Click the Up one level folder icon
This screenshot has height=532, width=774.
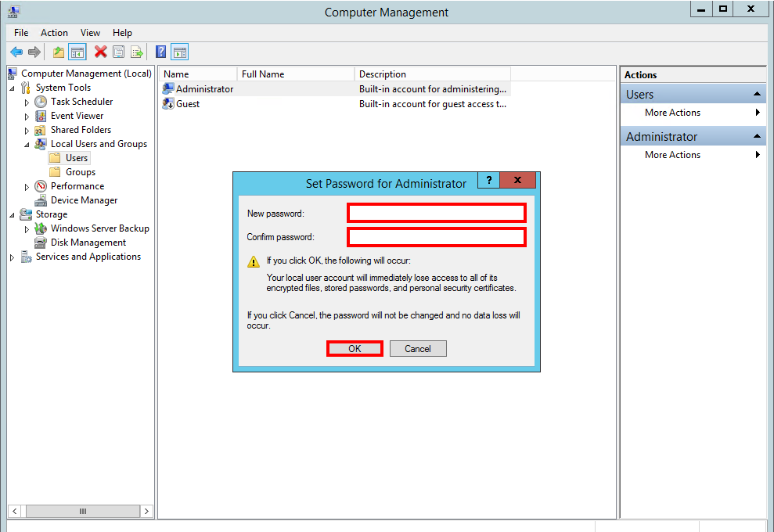coord(58,52)
